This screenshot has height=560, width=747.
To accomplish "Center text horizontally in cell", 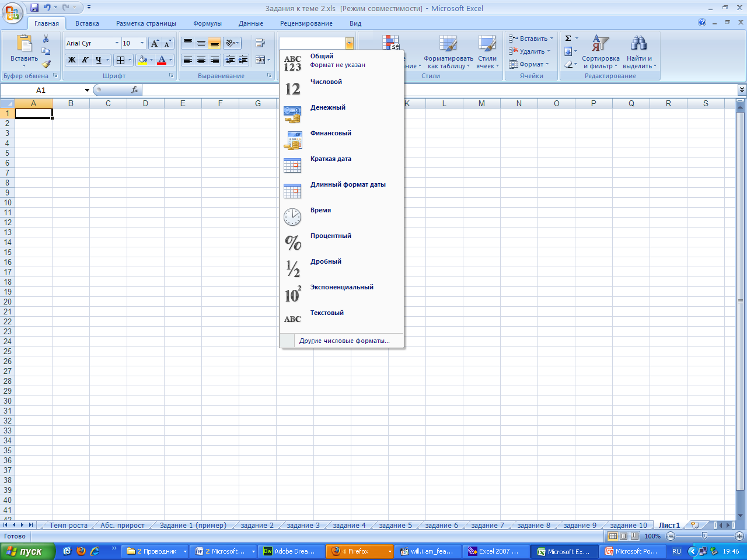I will [201, 60].
